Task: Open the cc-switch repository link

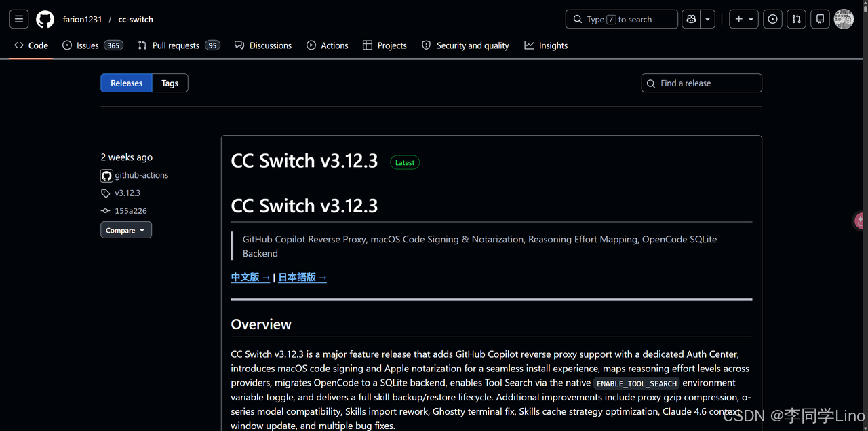Action: [136, 20]
